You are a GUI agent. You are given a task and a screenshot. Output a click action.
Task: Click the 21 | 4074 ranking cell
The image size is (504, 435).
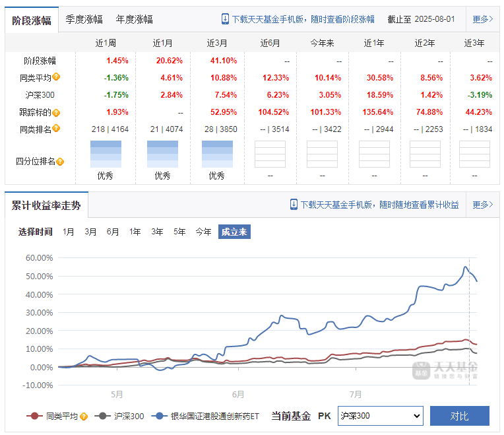tap(166, 129)
